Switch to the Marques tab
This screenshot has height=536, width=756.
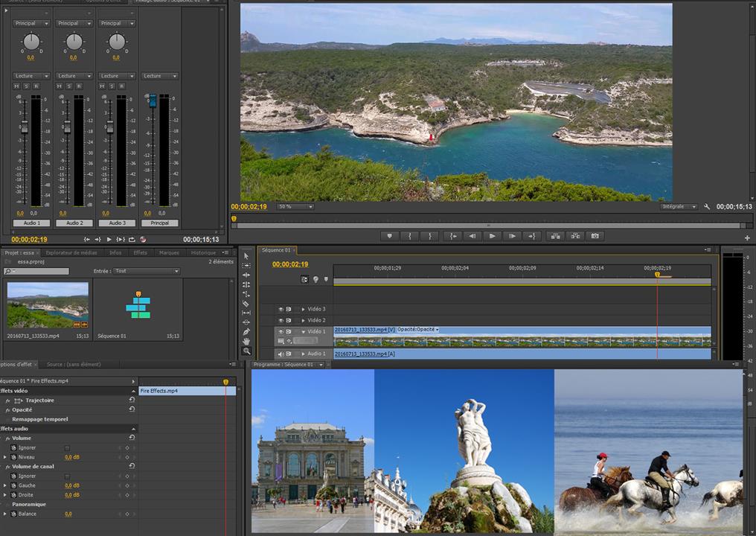pyautogui.click(x=169, y=253)
